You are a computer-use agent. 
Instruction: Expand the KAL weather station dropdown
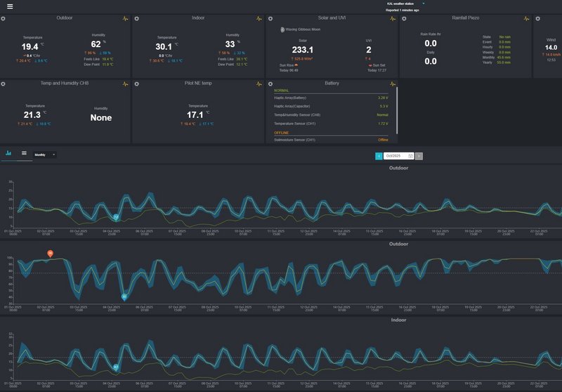pos(424,4)
